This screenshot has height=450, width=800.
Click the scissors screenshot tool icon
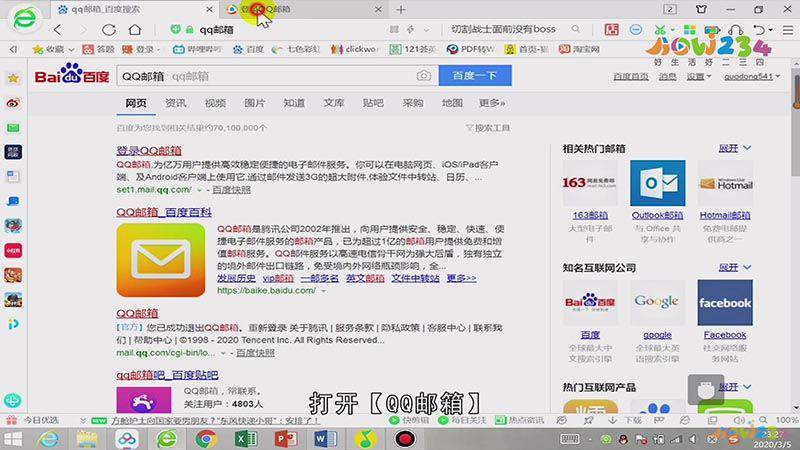coord(660,30)
